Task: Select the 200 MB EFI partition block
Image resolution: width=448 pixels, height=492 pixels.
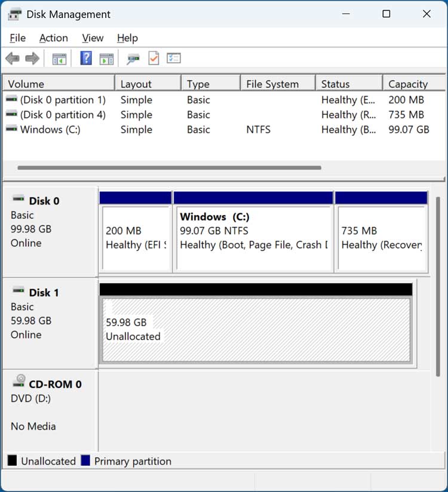Action: click(136, 231)
